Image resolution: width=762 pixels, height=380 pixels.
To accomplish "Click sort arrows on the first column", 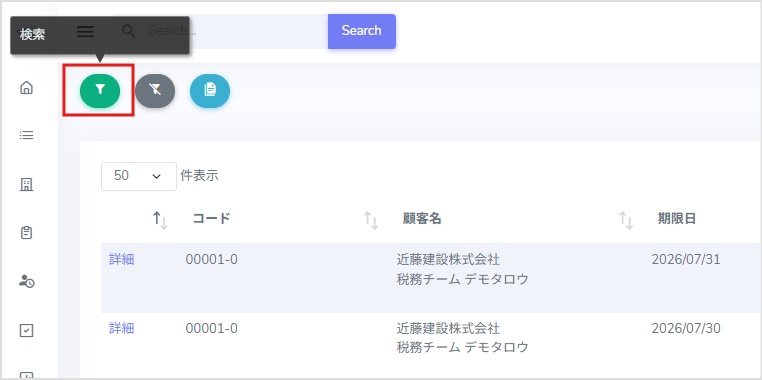I will (160, 220).
